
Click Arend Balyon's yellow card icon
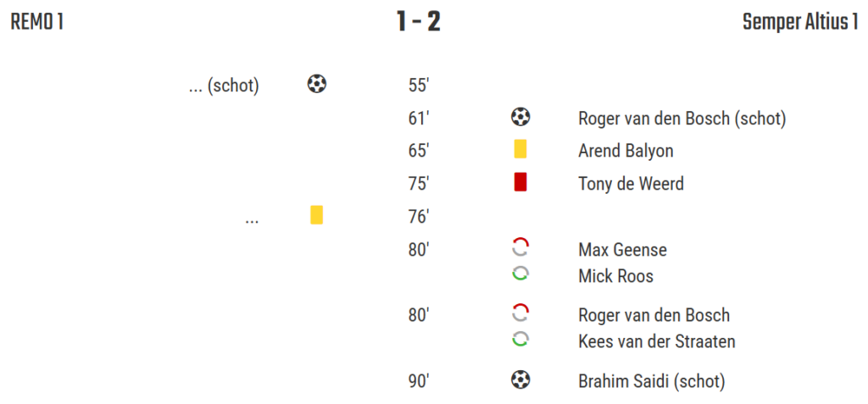[520, 150]
